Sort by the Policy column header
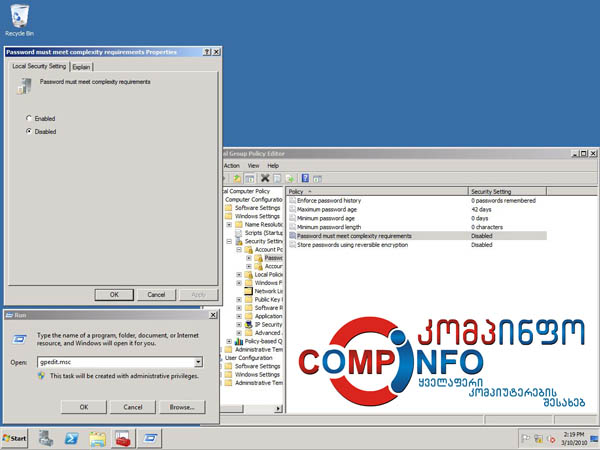 pos(377,191)
